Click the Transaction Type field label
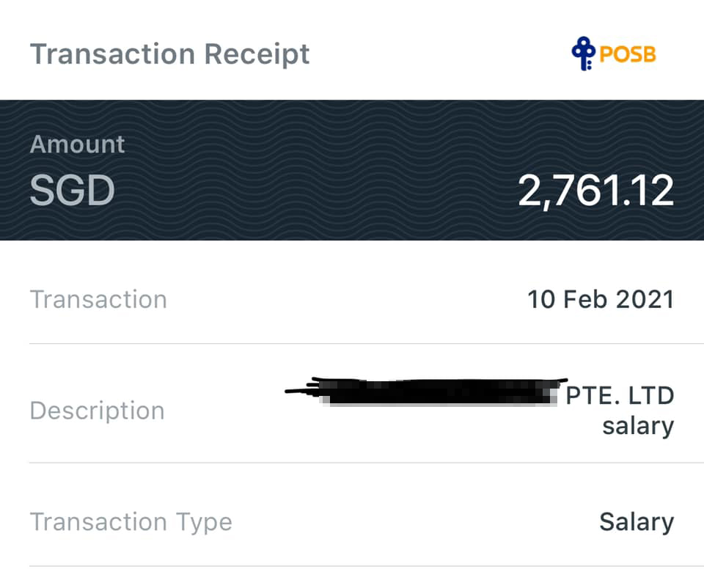The height and width of the screenshot is (588, 704). pos(131,522)
